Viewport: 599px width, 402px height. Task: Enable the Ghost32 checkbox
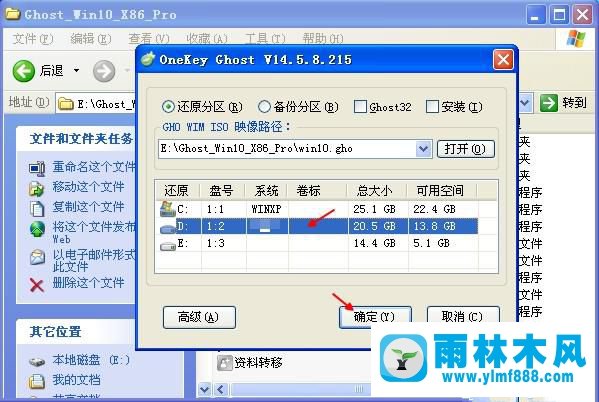360,107
